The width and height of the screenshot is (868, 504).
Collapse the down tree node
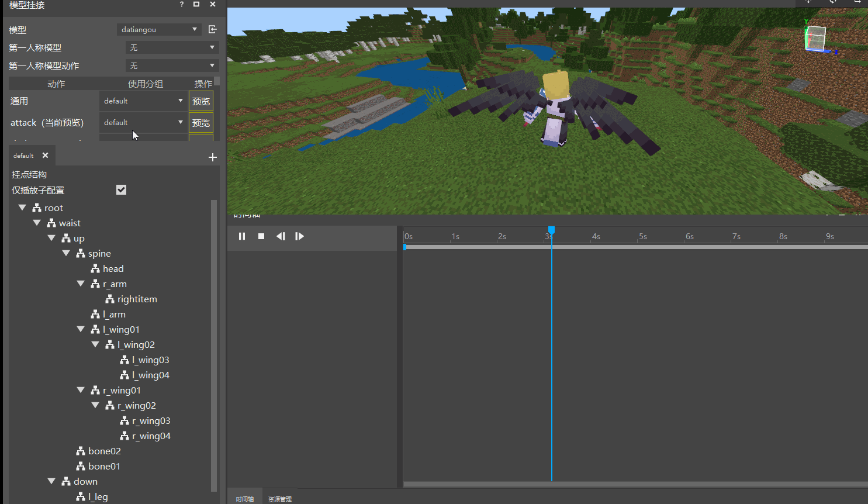51,481
